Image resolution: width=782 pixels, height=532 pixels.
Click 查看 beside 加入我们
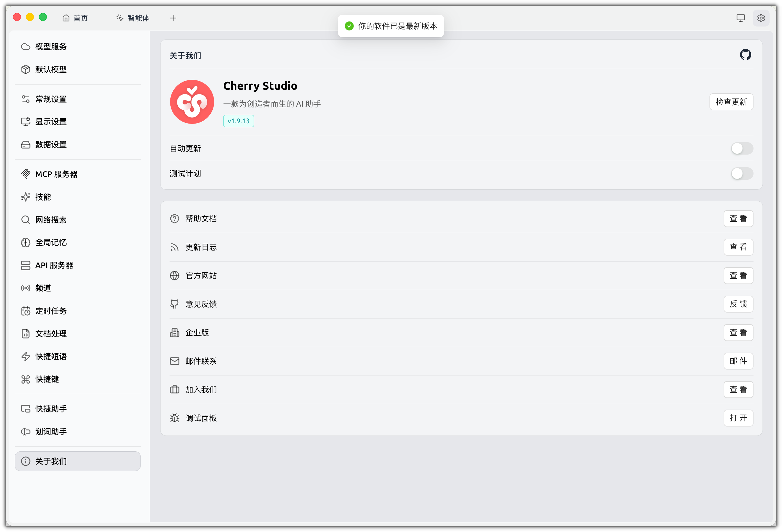[x=738, y=389]
